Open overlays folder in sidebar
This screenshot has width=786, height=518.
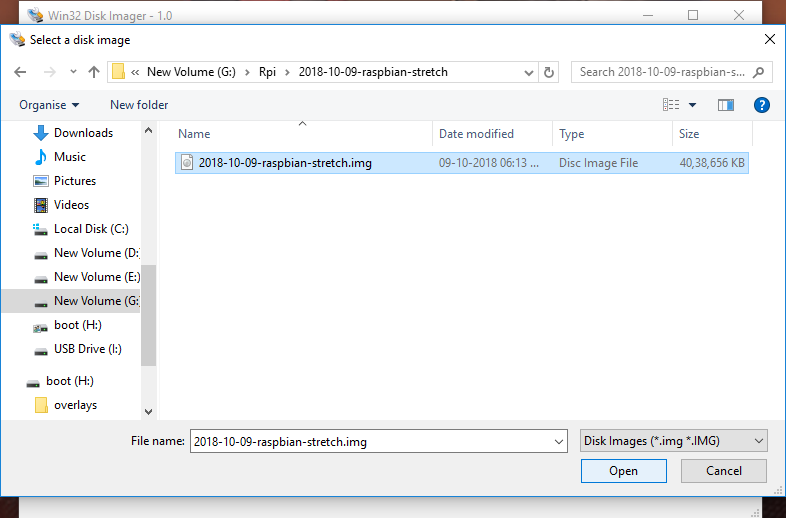pos(75,405)
